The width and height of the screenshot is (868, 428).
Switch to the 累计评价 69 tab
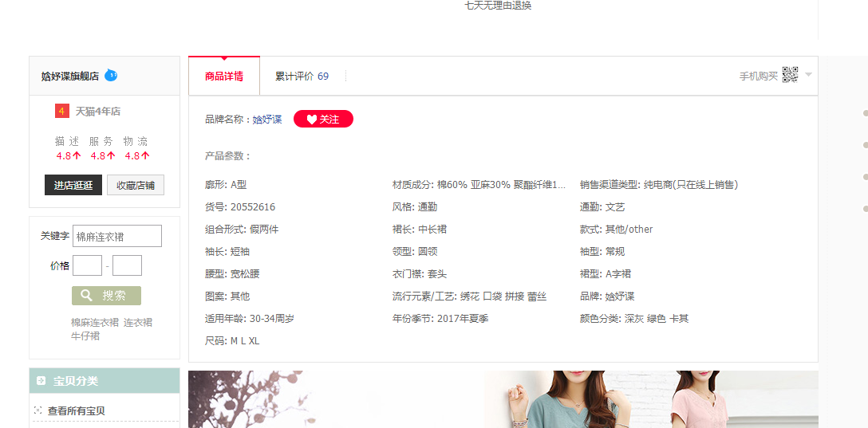coord(302,77)
